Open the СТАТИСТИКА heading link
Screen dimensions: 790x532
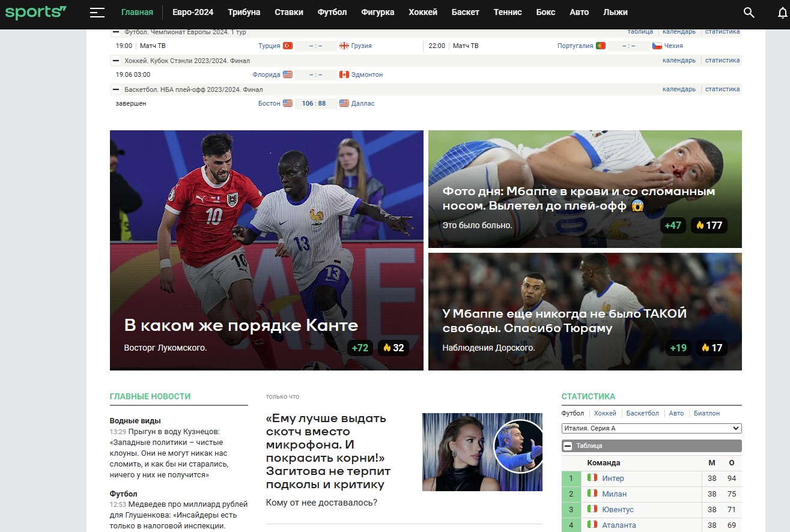click(588, 396)
